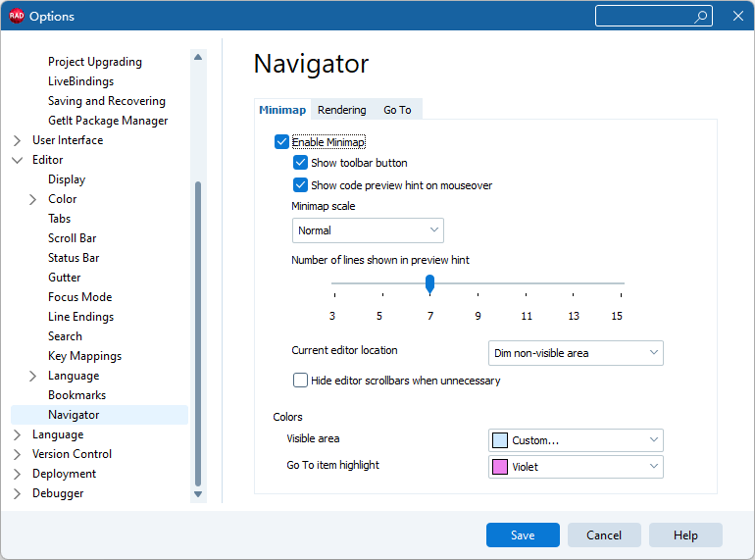
Task: Open Go To item highlight color dropdown
Action: 576,467
